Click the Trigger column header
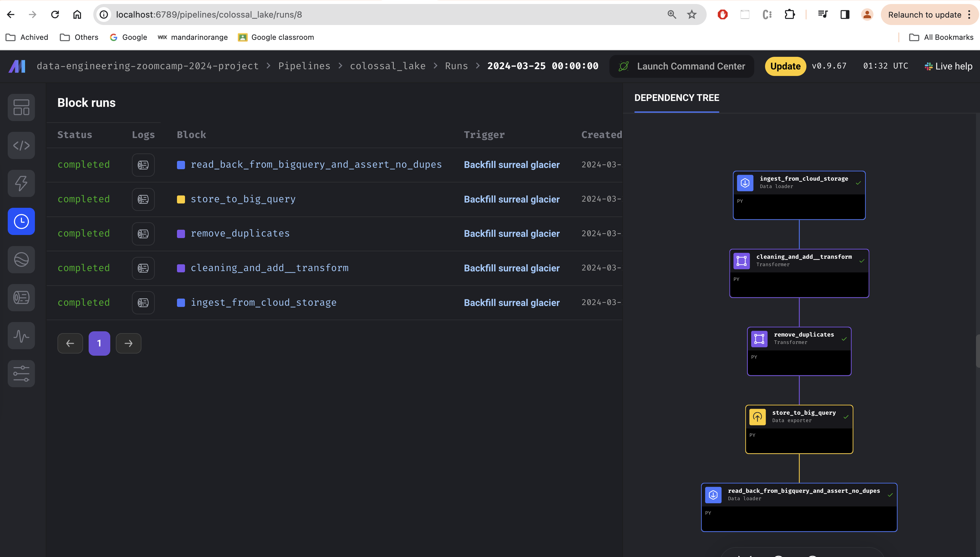 (484, 135)
